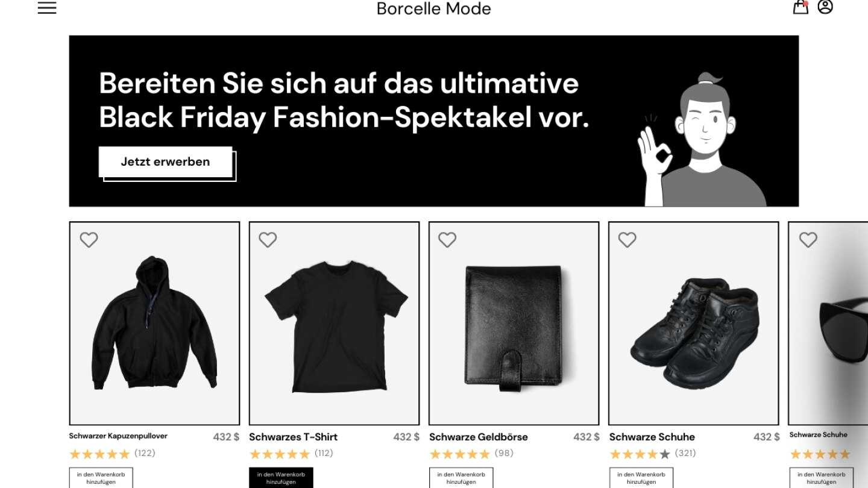Add Schwarze Schuhe boots to the cart
This screenshot has height=488, width=868.
641,478
